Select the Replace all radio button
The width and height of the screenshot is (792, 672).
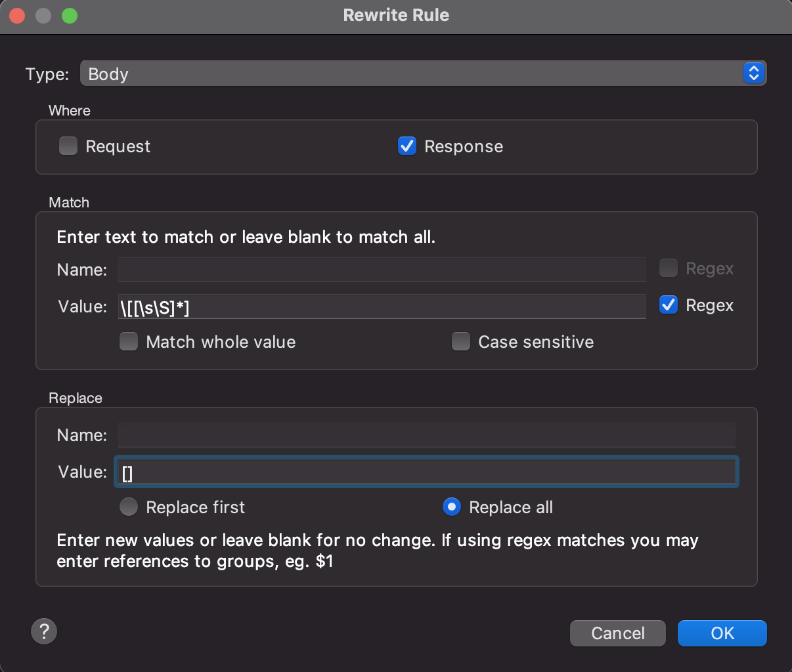coord(452,507)
